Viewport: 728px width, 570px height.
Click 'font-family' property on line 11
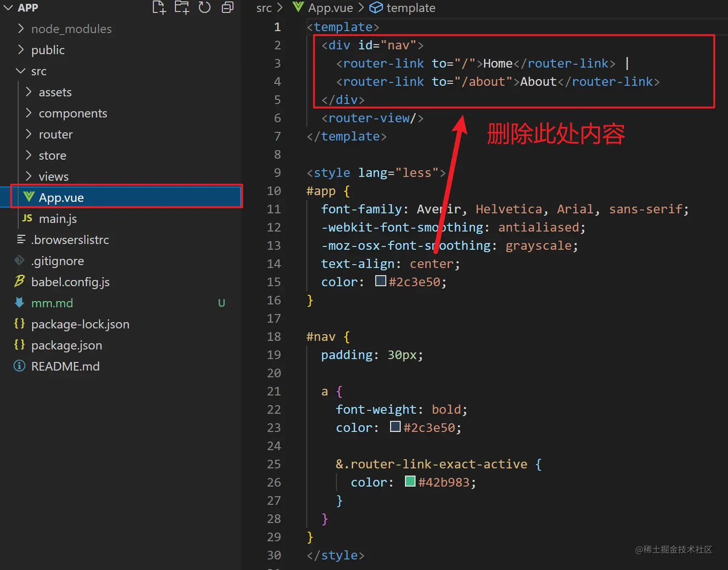362,209
